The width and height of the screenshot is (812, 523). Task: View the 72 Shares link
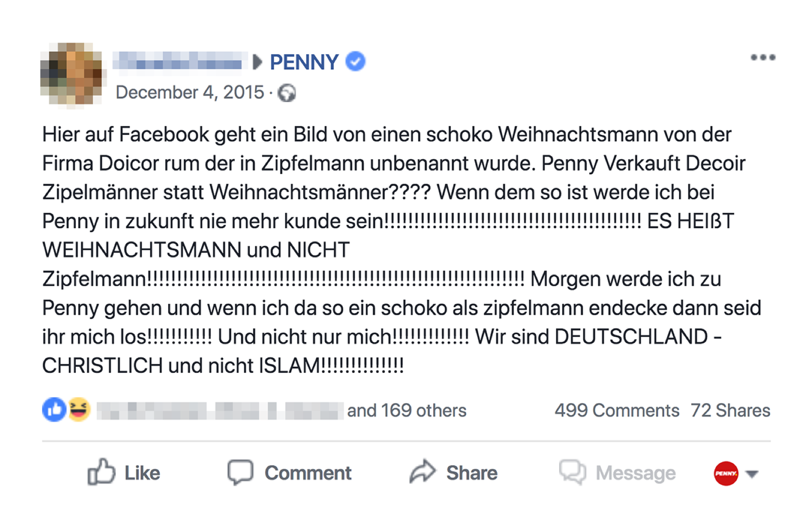pos(730,411)
